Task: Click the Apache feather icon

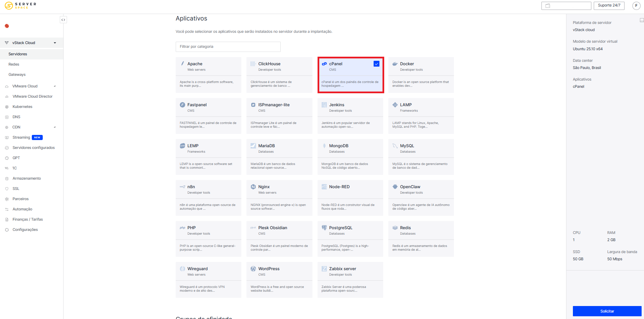Action: 183,64
